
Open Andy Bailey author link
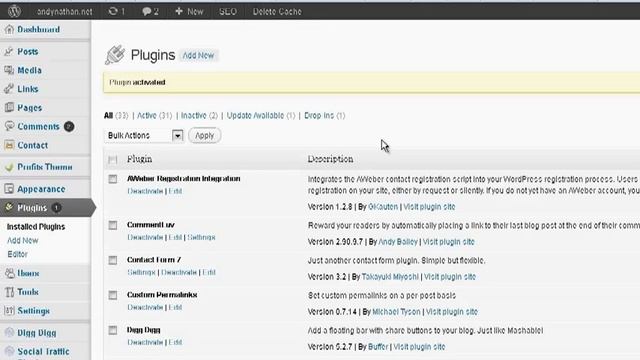coord(398,242)
